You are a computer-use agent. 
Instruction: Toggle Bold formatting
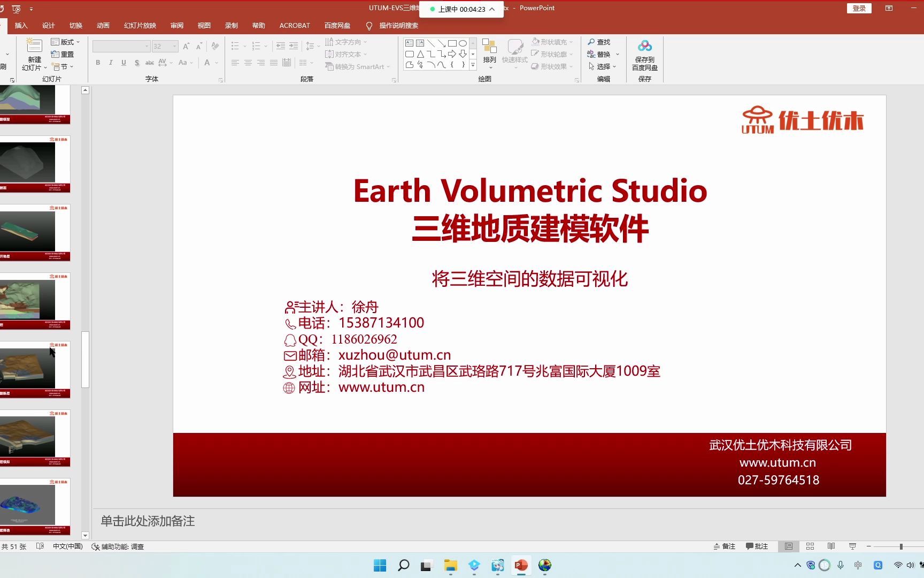(x=98, y=63)
